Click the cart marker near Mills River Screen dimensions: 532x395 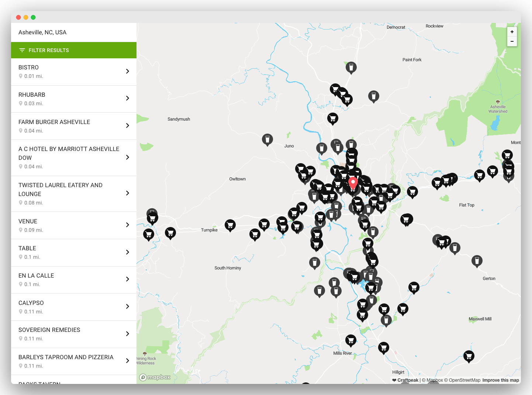coord(350,340)
